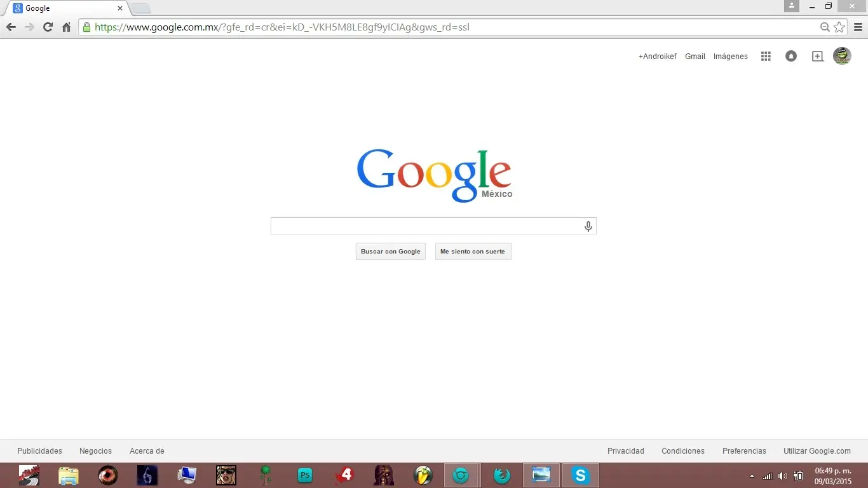
Task: Close the Google tab
Action: point(120,8)
